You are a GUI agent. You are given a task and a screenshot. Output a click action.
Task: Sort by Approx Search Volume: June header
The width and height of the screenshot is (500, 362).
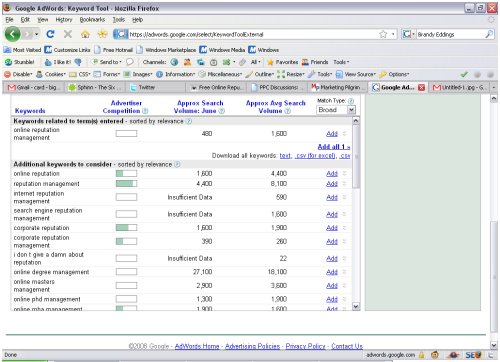click(200, 107)
